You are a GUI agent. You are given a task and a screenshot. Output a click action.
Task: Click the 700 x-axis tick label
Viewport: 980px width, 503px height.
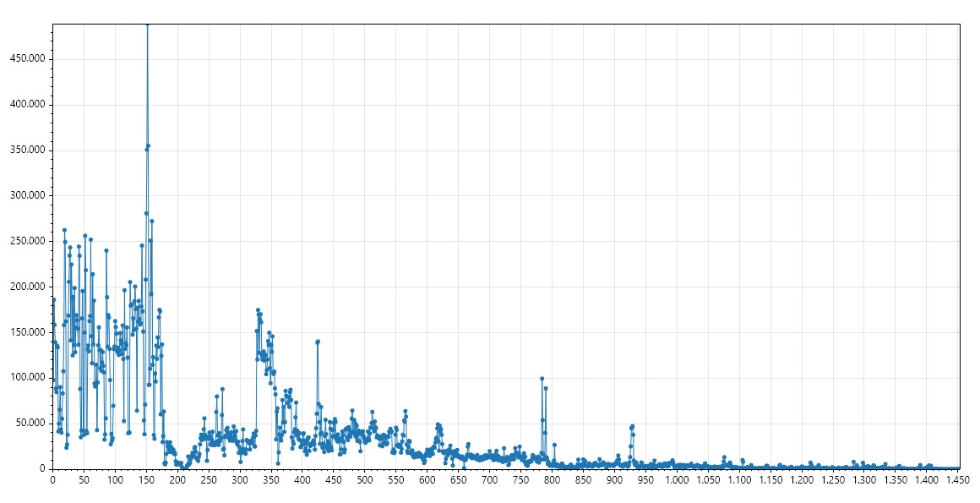490,480
